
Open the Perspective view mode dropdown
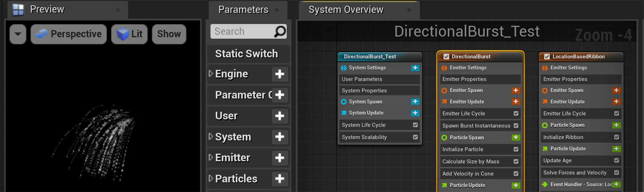click(69, 34)
